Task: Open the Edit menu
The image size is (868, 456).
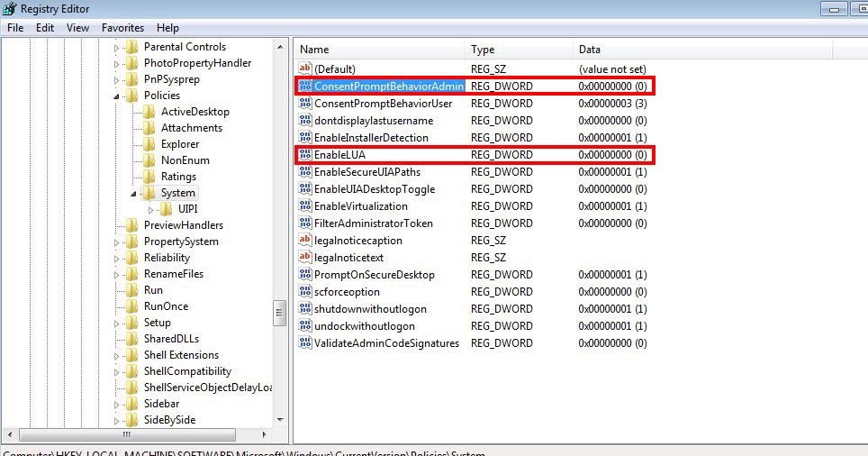Action: tap(45, 28)
